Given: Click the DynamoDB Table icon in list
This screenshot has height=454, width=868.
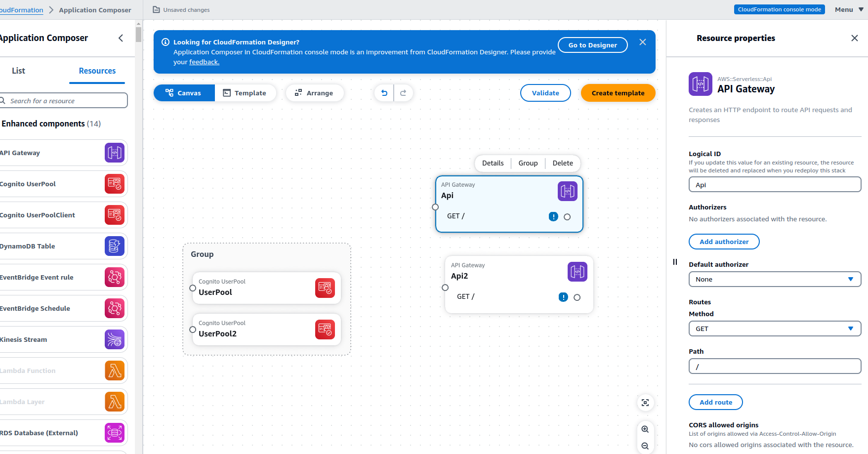Looking at the screenshot, I should 115,246.
